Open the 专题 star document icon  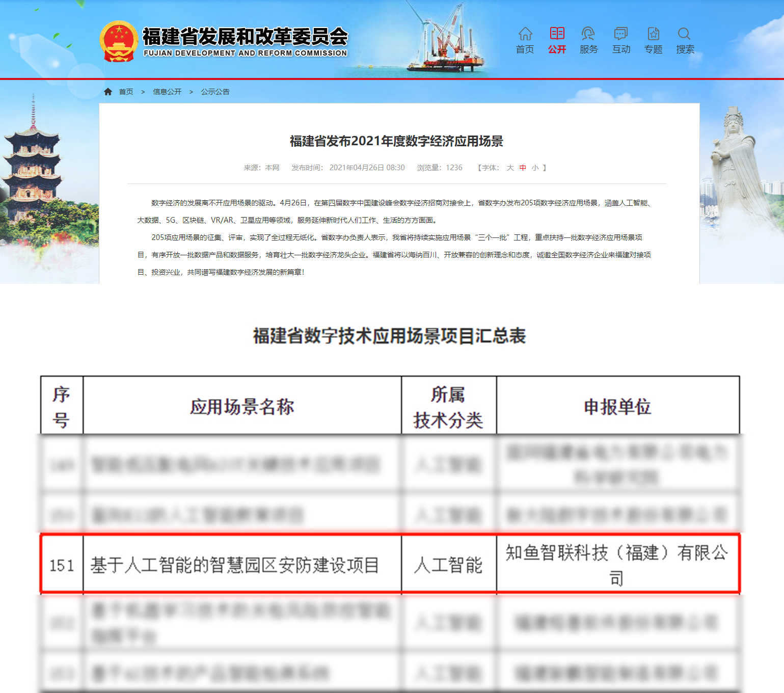coord(654,34)
